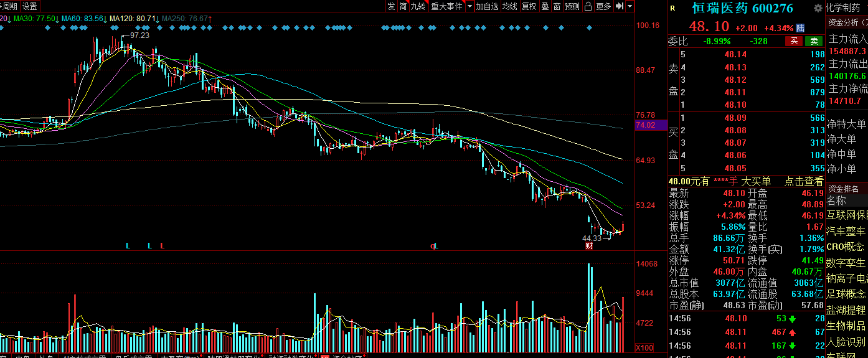Click 加自选 to add to watchlist
The image size is (868, 358).
click(x=488, y=6)
